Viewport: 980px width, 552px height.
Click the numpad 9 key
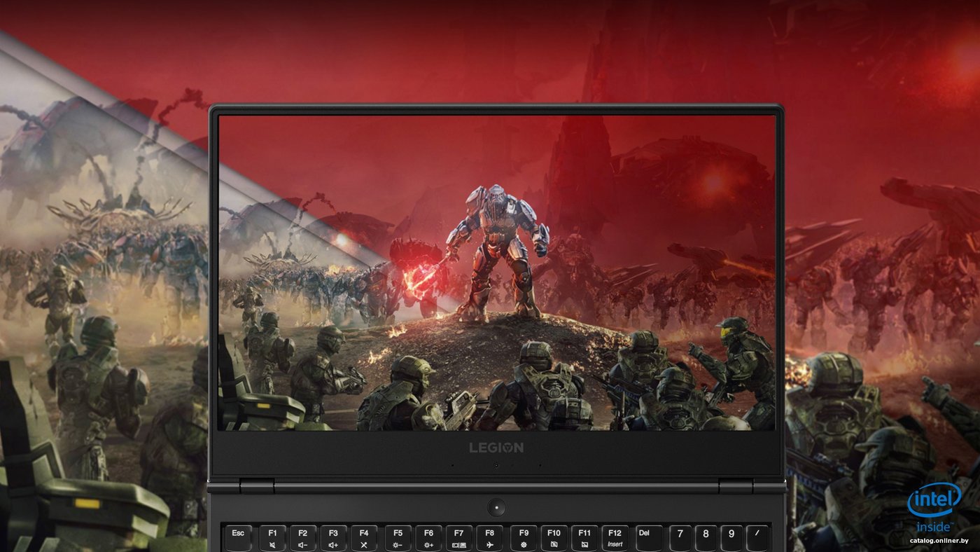[731, 538]
